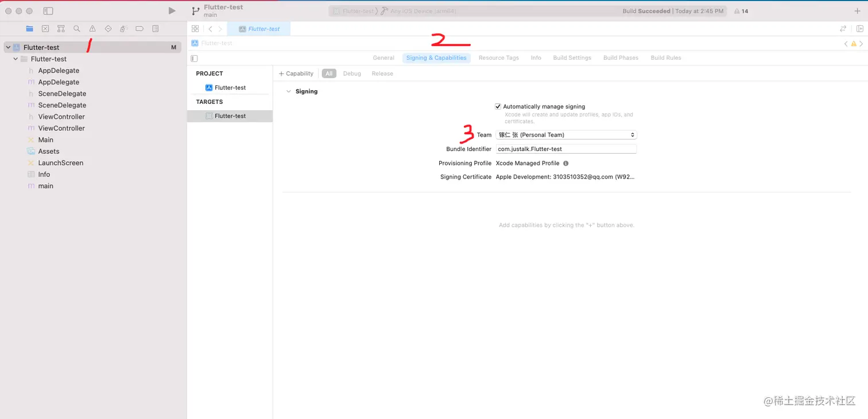Open the source control navigator
The image size is (868, 419).
coord(45,29)
